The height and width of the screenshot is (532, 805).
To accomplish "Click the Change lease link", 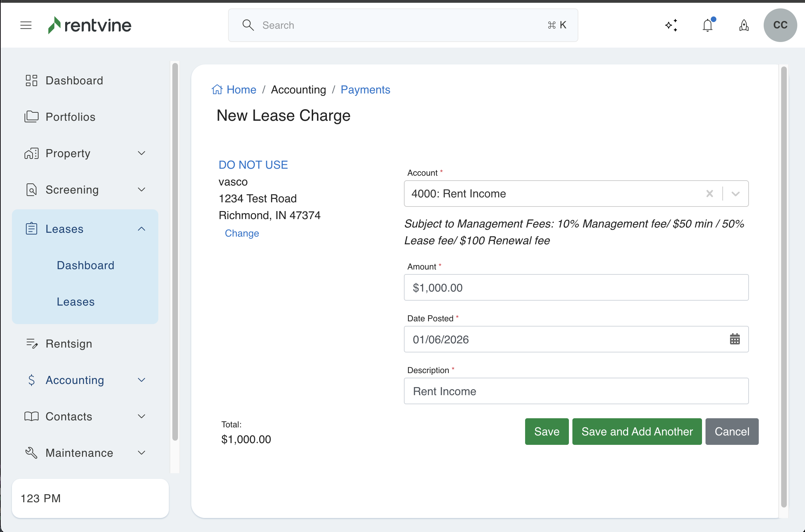I will coord(242,233).
